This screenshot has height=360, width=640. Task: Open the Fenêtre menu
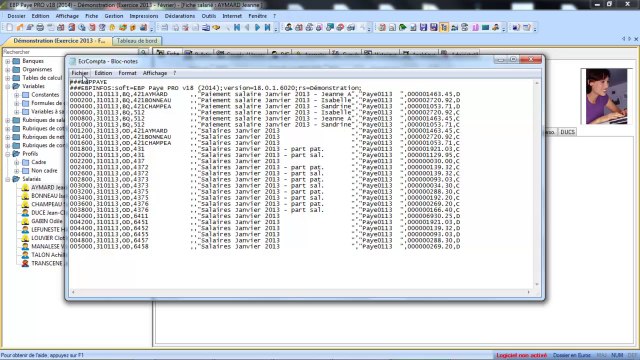[258, 16]
